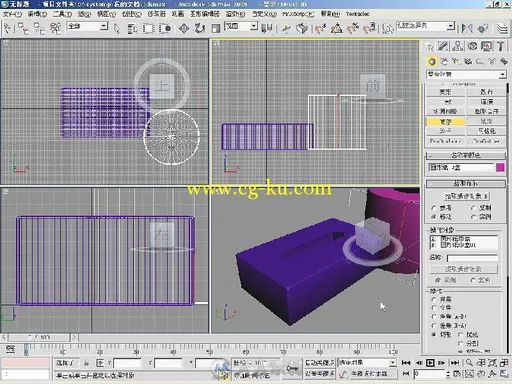Click the highlighted 布尔 (Boolean) object button
This screenshot has width=512, height=384.
pos(446,121)
